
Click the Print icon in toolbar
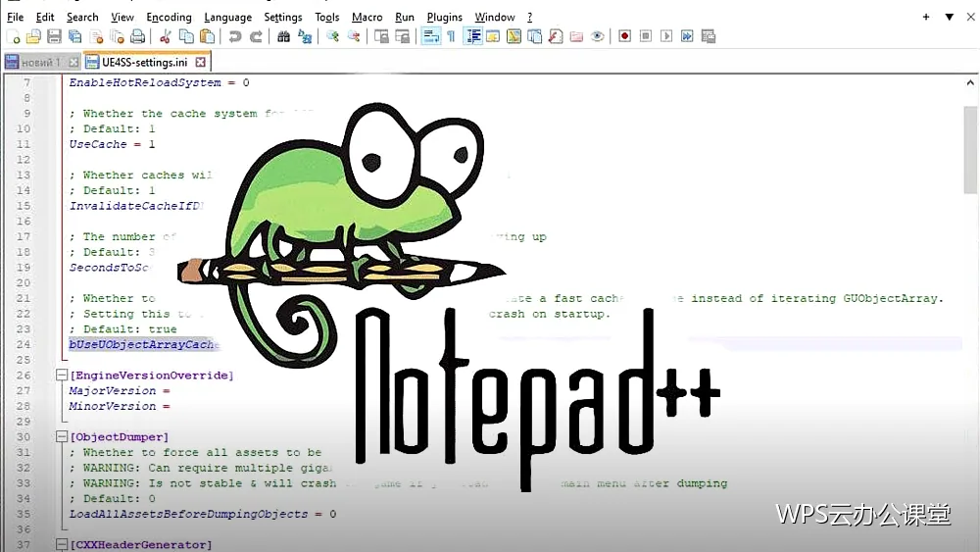(137, 37)
